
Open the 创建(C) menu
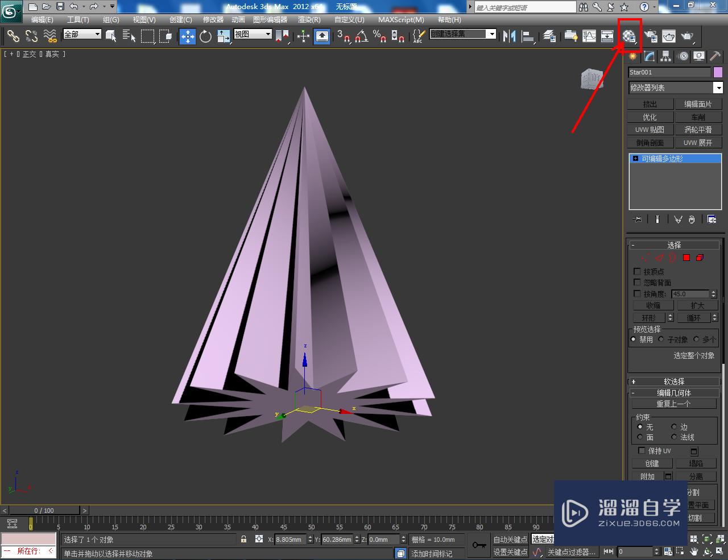tap(181, 19)
